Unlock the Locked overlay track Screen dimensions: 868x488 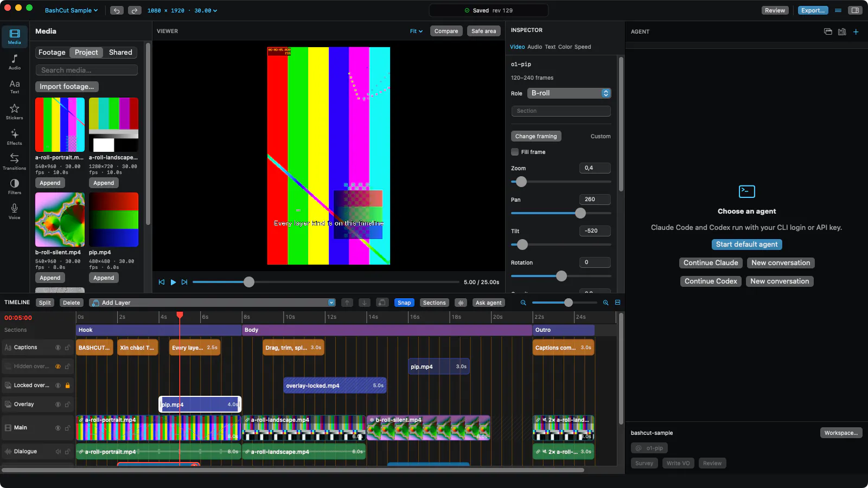coord(68,386)
